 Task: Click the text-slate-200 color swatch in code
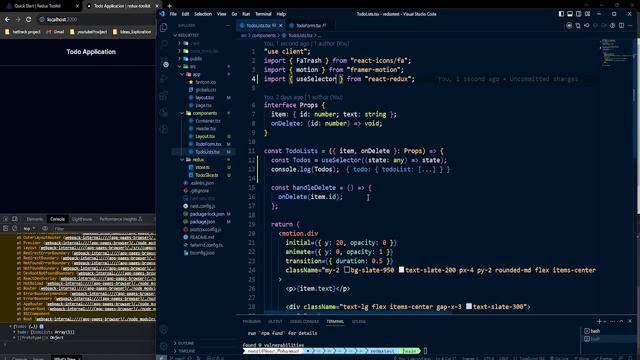tap(402, 270)
